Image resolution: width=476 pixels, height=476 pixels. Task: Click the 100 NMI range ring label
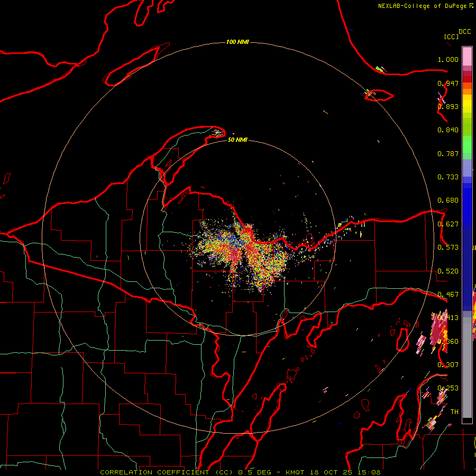click(x=237, y=42)
